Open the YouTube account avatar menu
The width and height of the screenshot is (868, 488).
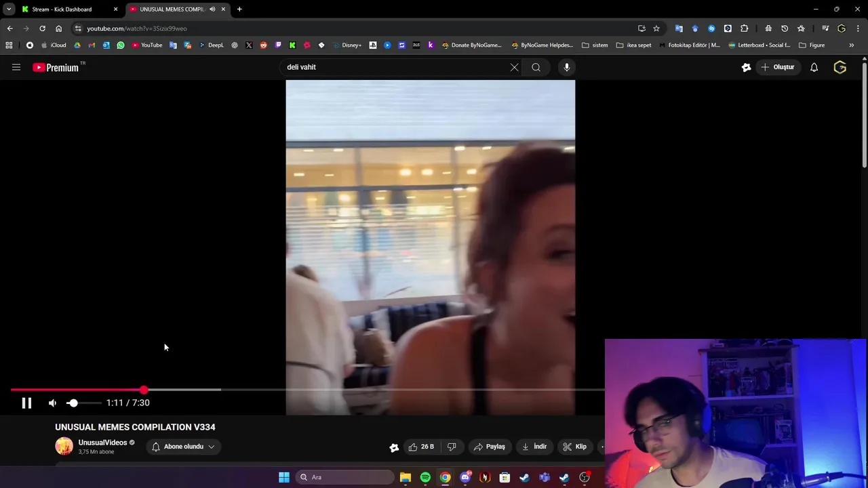pyautogui.click(x=840, y=67)
